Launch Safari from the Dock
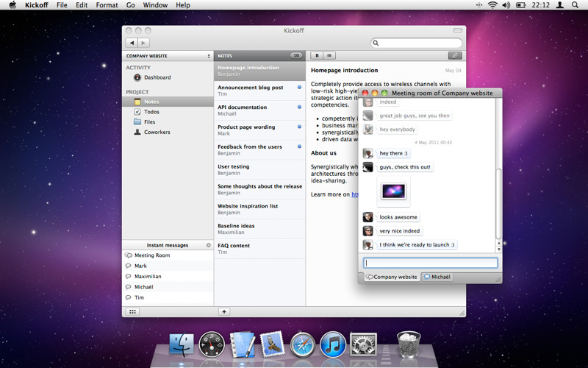 (x=303, y=344)
